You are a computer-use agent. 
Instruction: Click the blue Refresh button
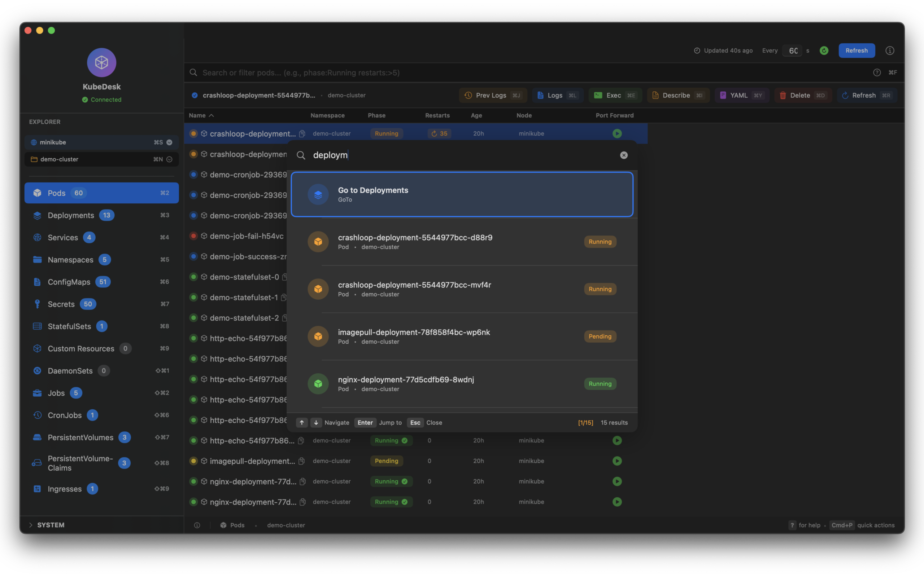tap(856, 50)
